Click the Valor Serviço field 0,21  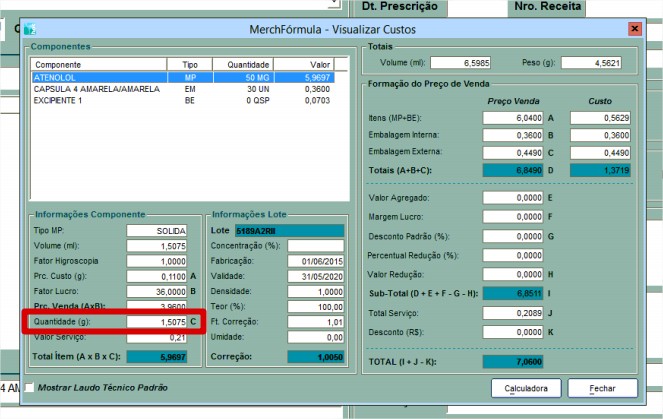coord(156,338)
